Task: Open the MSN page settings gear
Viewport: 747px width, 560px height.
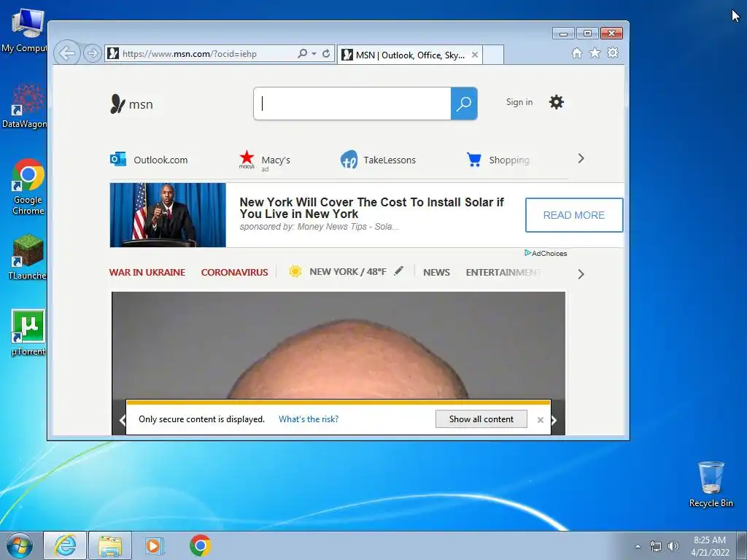Action: [556, 102]
